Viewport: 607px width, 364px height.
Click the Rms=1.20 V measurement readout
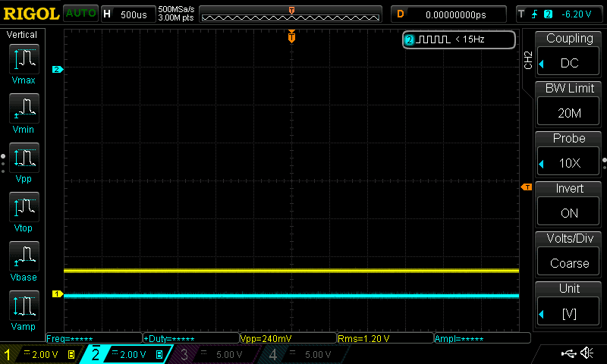pyautogui.click(x=385, y=338)
